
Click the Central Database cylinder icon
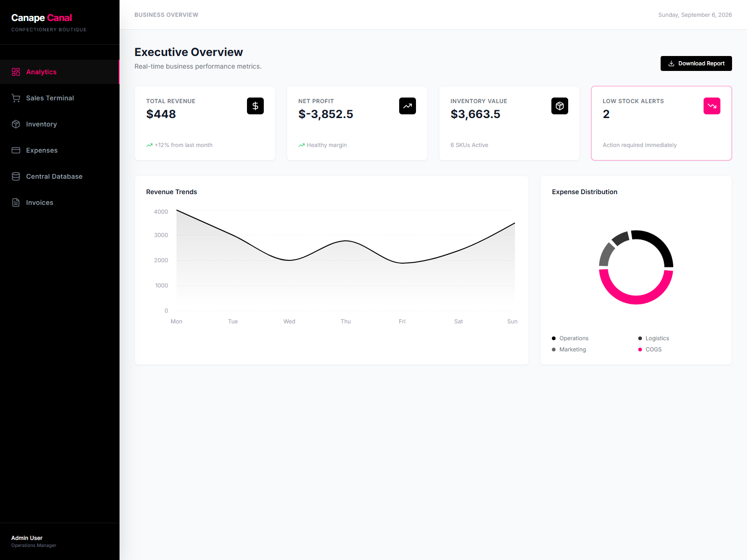pyautogui.click(x=16, y=176)
